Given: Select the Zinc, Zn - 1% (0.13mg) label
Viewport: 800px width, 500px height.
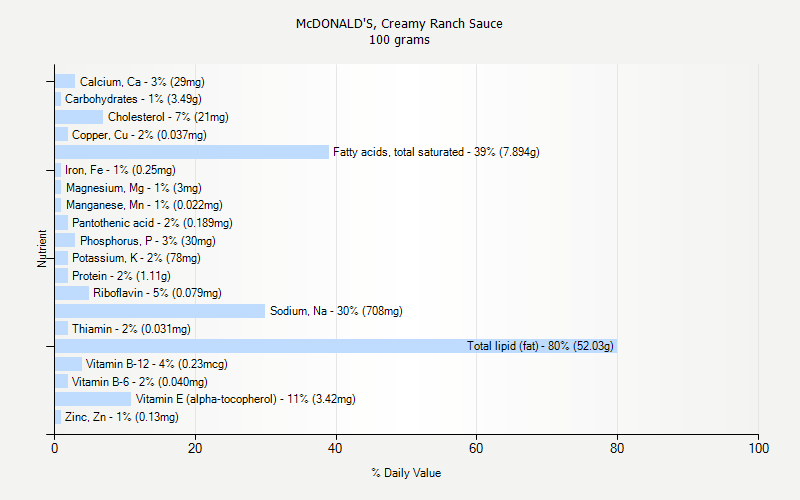Looking at the screenshot, I should click(122, 417).
